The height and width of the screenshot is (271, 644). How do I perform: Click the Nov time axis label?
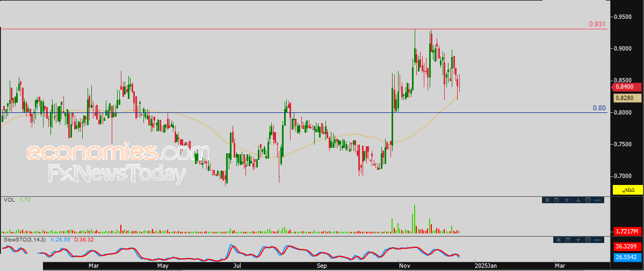click(404, 266)
